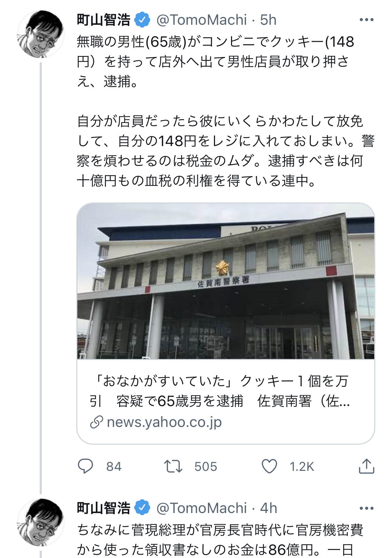Image resolution: width=392 pixels, height=558 pixels.
Task: Open the news.yahoo.co.jp link
Action: tap(164, 422)
